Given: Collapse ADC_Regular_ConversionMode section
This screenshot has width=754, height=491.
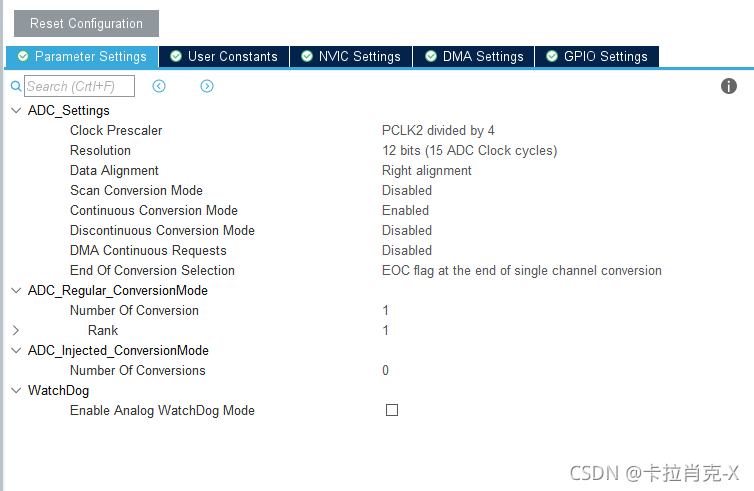Looking at the screenshot, I should point(16,290).
